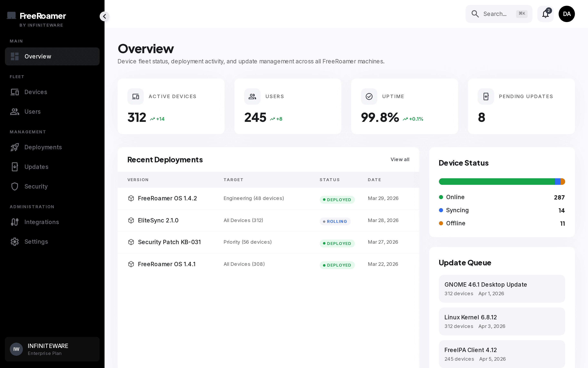Click Deployed badge on FreeRoamer OS 1.4.2 row
Image resolution: width=588 pixels, height=368 pixels.
coord(337,200)
